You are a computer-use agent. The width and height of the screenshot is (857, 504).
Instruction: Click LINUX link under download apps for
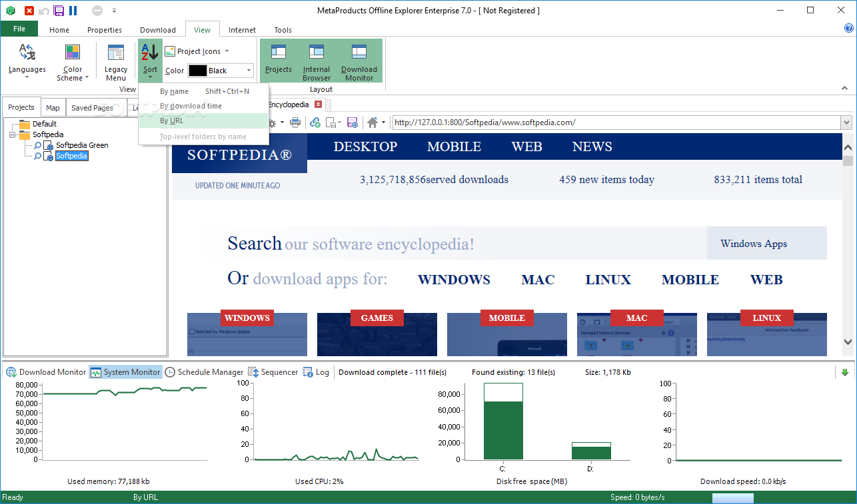608,280
